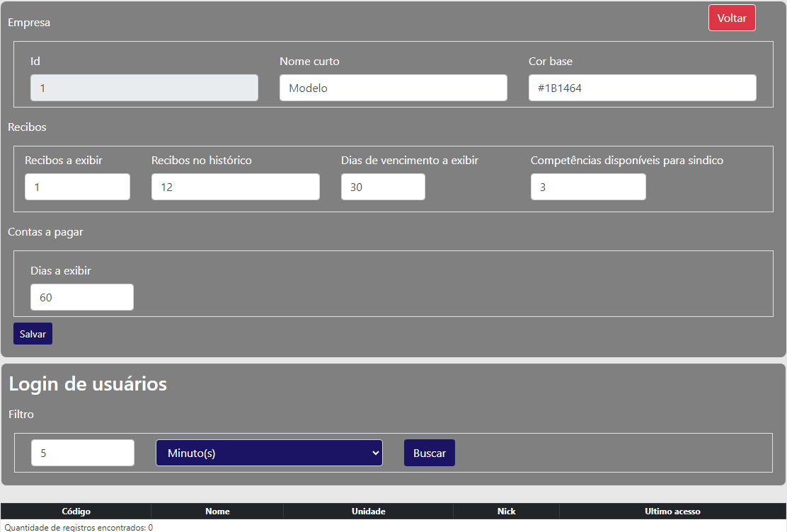Click the Quantidade de registros encontrados text

pos(79,527)
